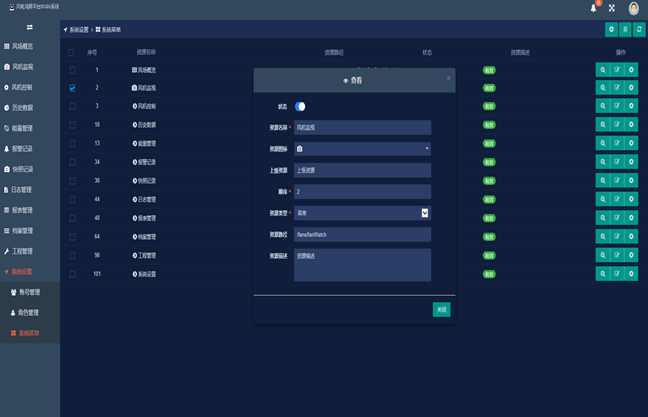Screen dimensions: 648x417
Task: Click the 系统设置 breadcrumb link
Action: tap(78, 30)
